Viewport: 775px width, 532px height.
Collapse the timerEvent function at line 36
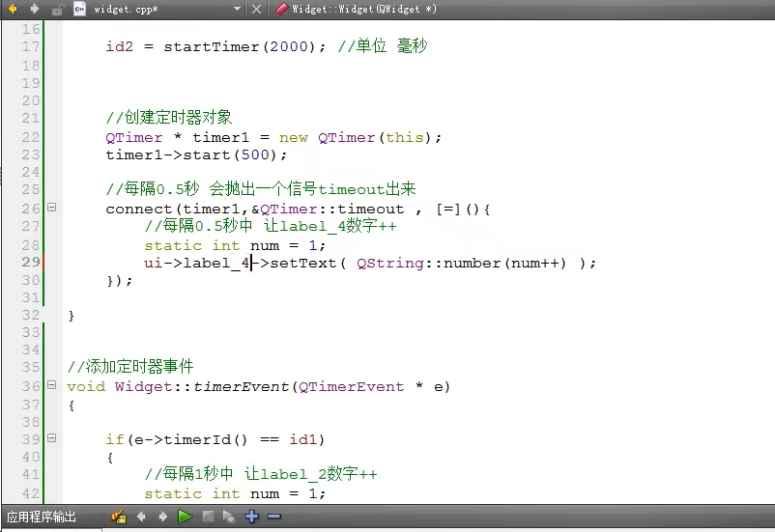52,385
